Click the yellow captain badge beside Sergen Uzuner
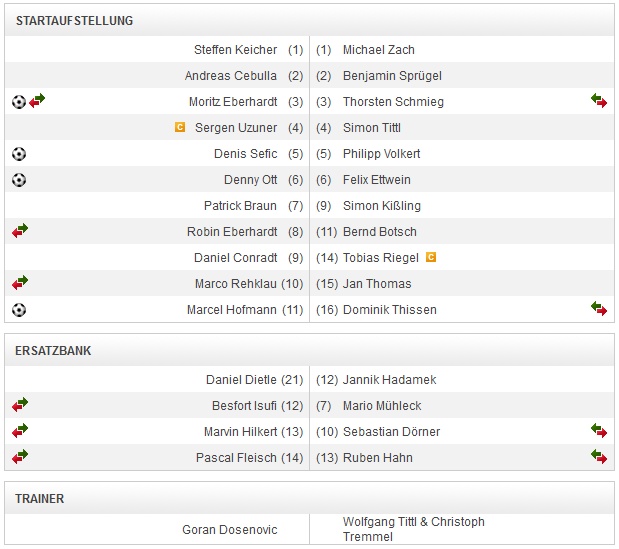The height and width of the screenshot is (549, 619). [x=180, y=127]
